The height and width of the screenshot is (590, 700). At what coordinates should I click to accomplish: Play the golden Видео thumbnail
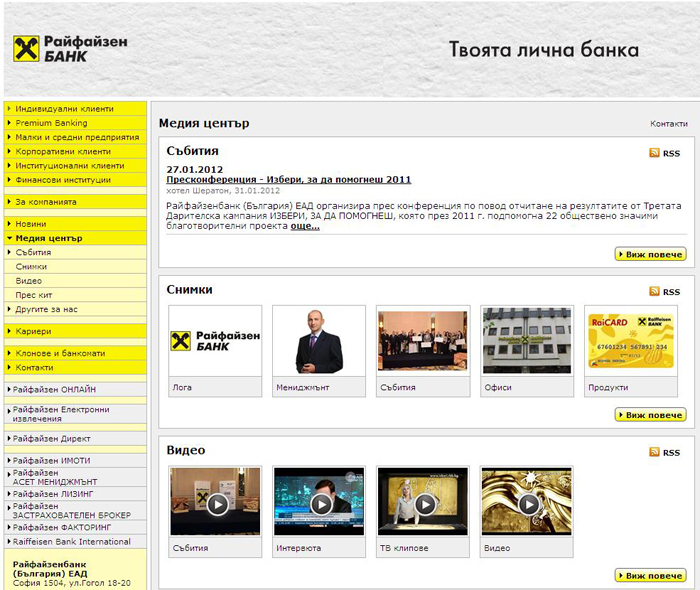tap(527, 502)
